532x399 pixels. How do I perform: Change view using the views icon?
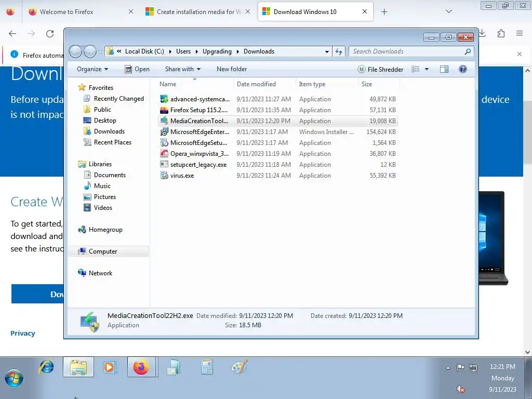(x=416, y=69)
